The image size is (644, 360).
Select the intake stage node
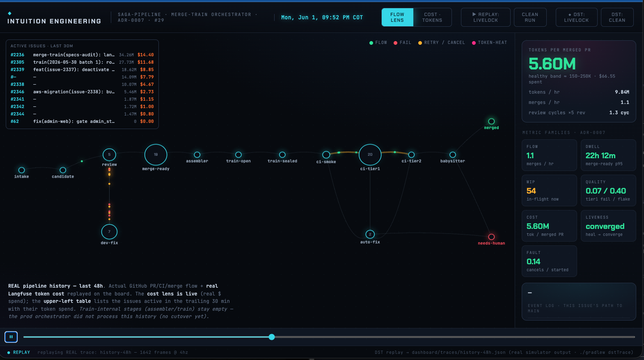tap(22, 170)
